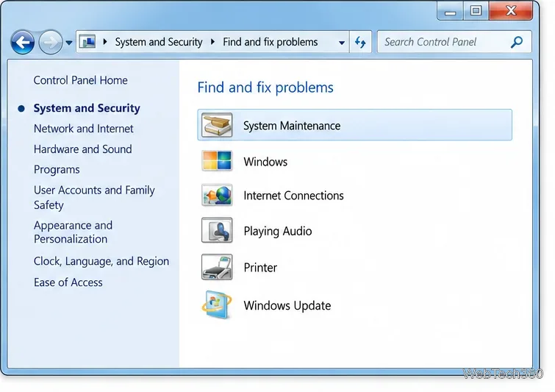Open Programs category

coord(57,170)
